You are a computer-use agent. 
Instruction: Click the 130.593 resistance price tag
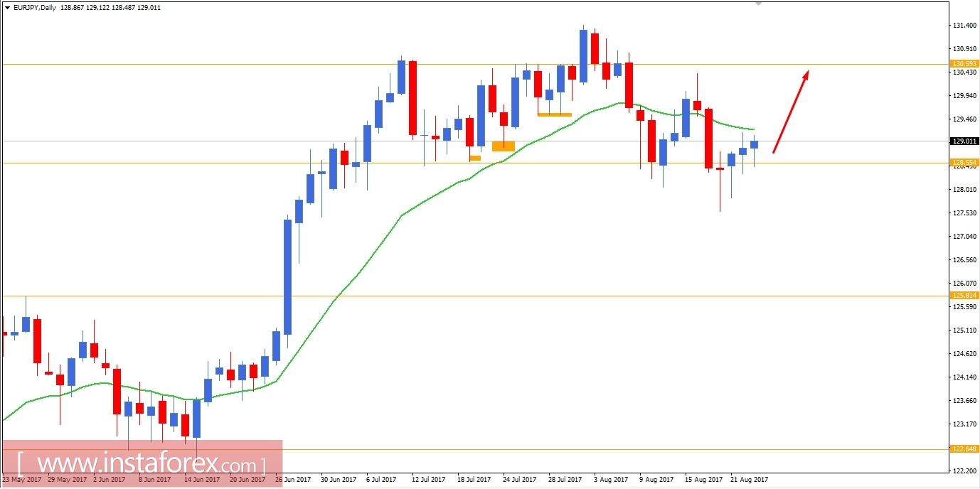coord(965,64)
